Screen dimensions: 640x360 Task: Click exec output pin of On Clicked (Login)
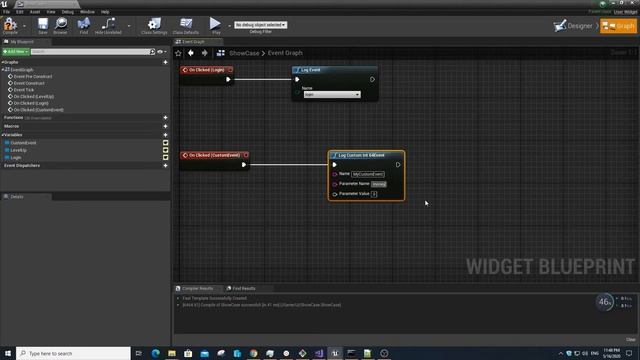point(228,80)
